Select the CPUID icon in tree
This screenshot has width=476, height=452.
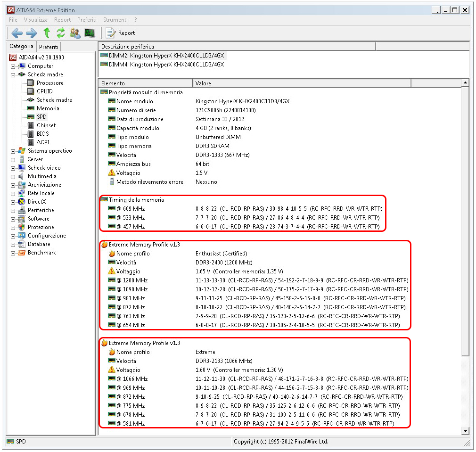point(30,91)
